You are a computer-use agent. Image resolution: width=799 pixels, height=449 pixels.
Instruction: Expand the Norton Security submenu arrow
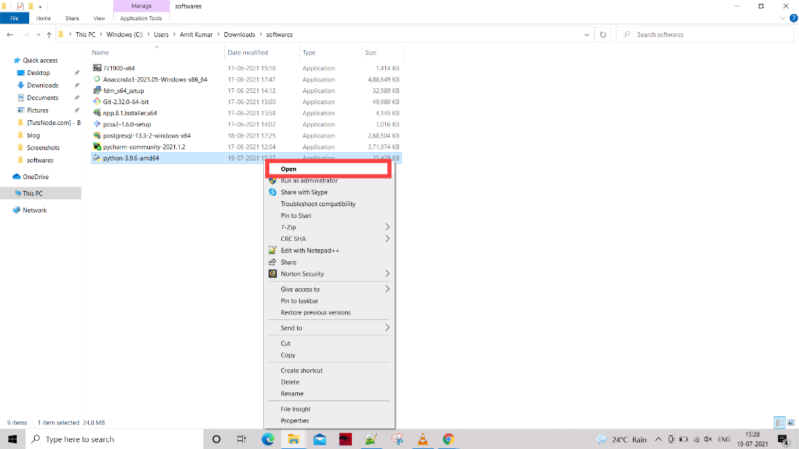point(387,274)
